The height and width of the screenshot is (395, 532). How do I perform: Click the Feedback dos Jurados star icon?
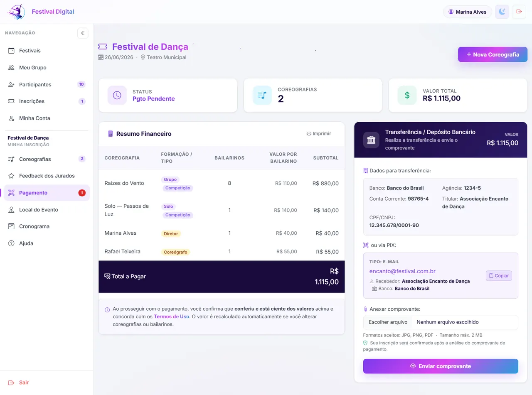coord(11,176)
